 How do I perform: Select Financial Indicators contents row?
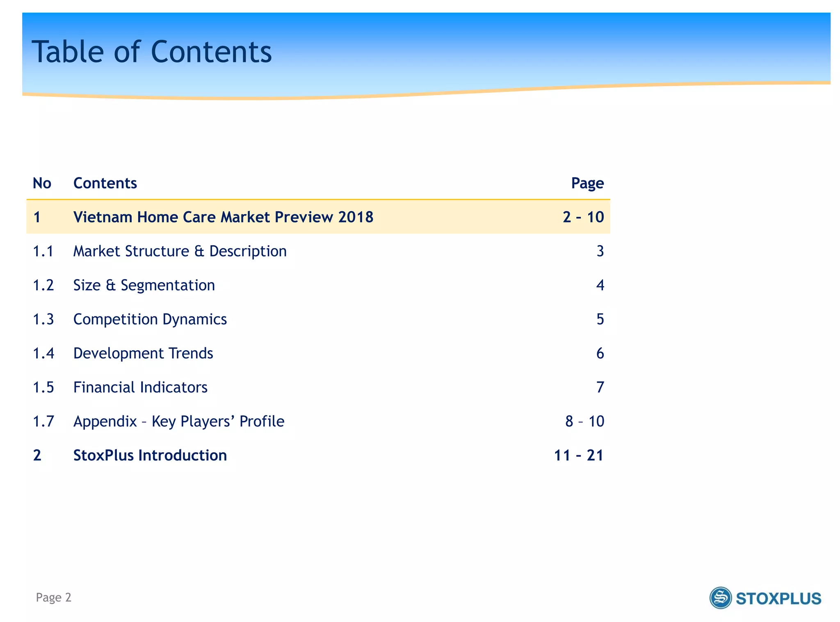(x=140, y=387)
